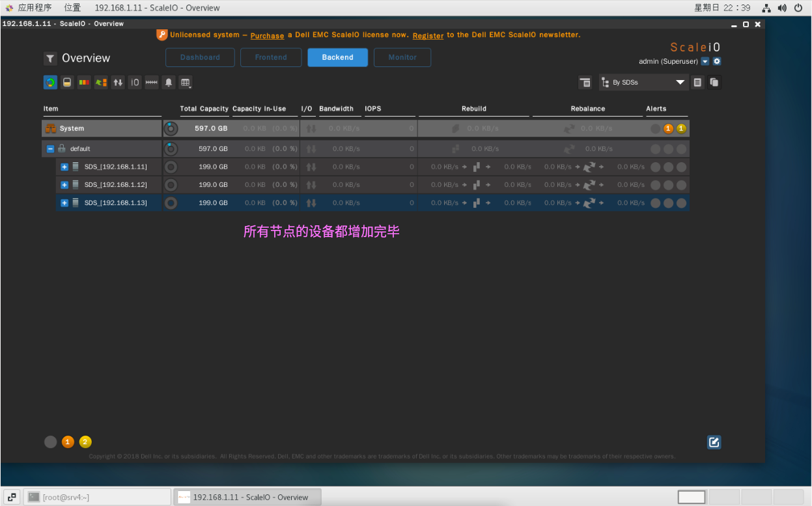Select the capacity disk view icon

(67, 83)
